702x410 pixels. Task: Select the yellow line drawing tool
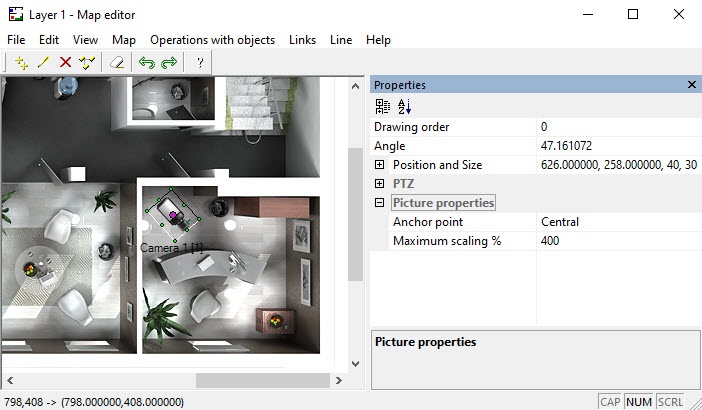pos(43,63)
